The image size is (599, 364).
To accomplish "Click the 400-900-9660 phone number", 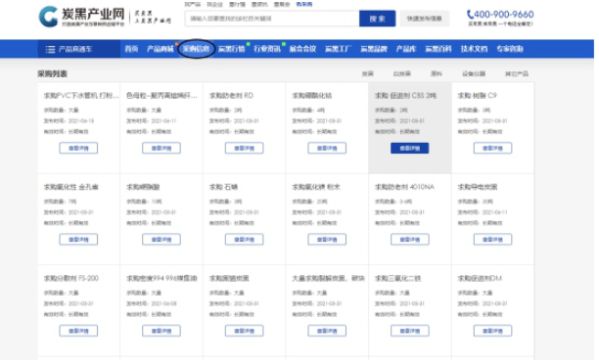I will (x=503, y=15).
